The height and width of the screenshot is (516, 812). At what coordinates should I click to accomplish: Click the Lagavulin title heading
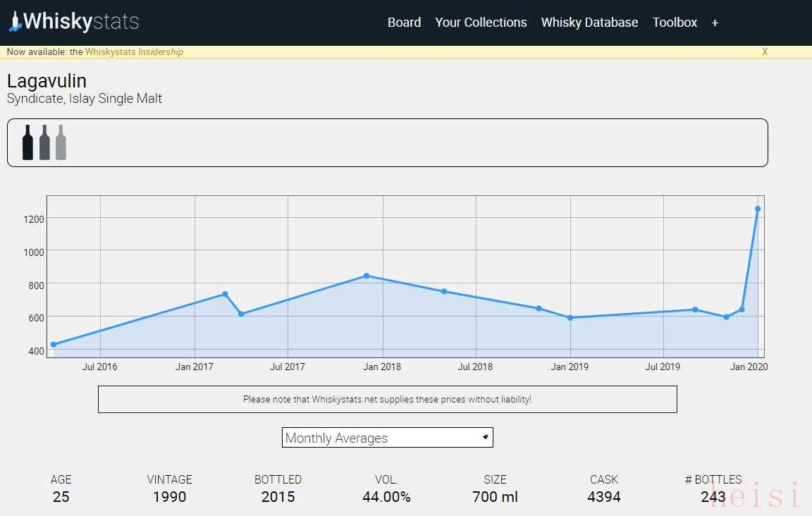pyautogui.click(x=47, y=81)
